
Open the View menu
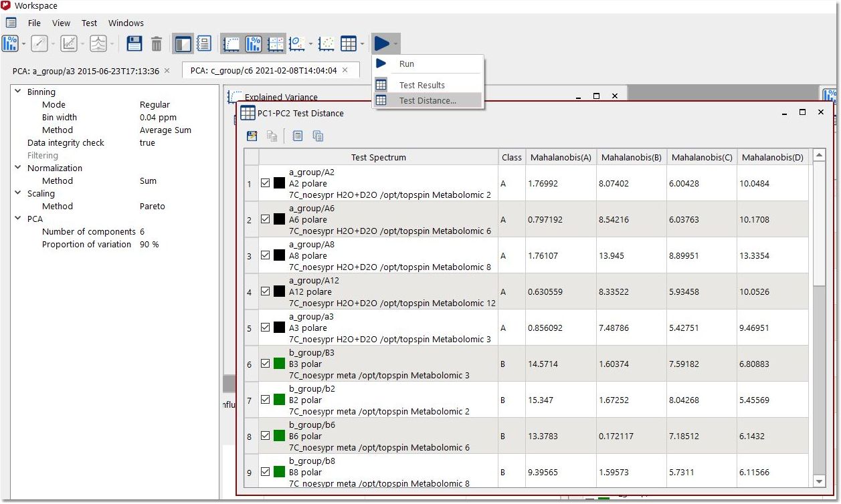(61, 23)
